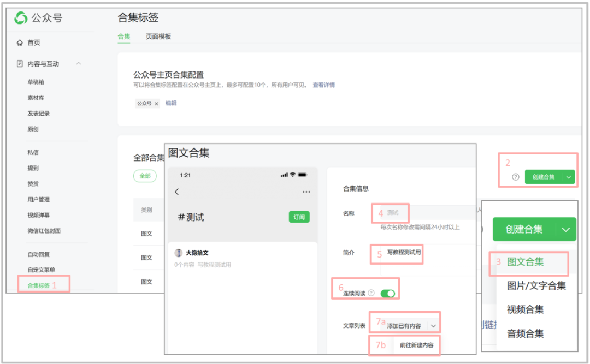Choose the 视频合集 menu option
Screen dimensions: 590x364
coord(525,309)
